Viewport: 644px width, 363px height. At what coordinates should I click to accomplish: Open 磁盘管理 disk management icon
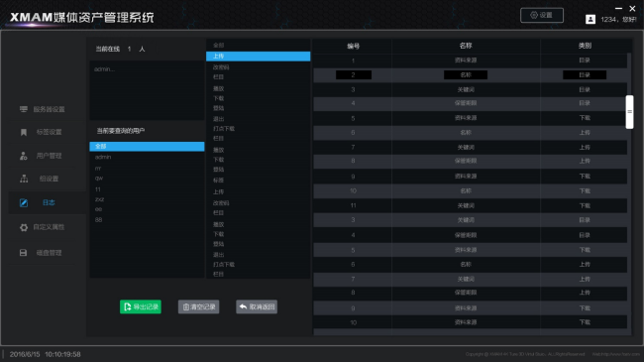[x=23, y=253]
